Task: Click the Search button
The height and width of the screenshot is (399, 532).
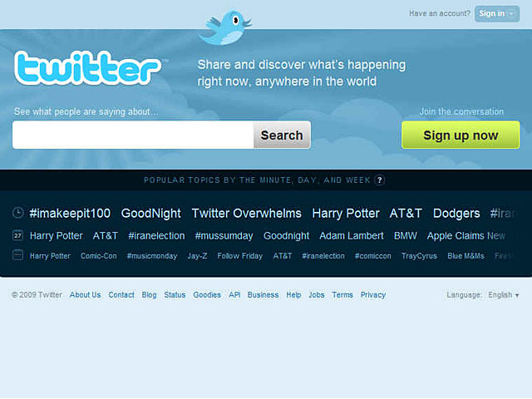Action: tap(282, 135)
